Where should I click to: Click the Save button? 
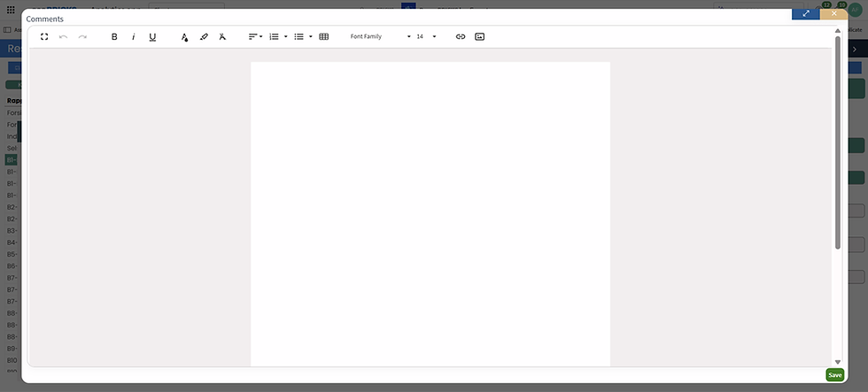[x=834, y=375]
